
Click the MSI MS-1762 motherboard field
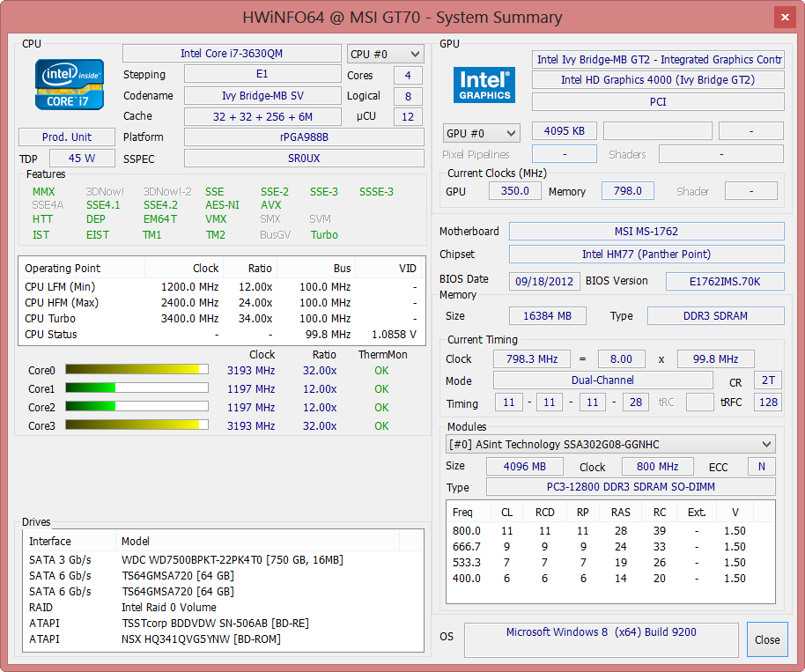click(x=646, y=231)
